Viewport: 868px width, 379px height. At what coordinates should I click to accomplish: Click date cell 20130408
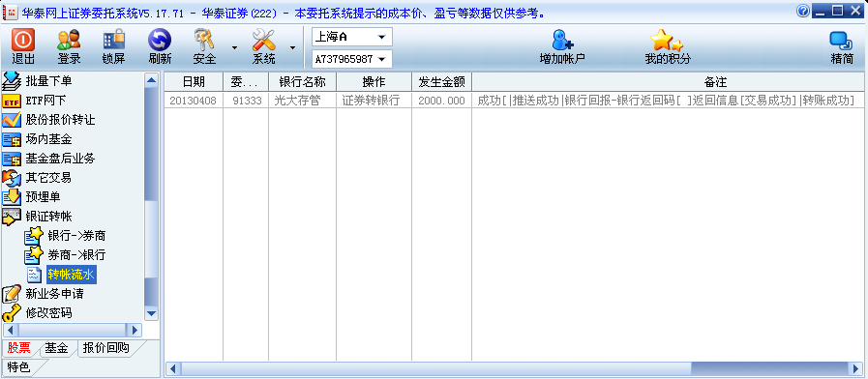point(194,101)
